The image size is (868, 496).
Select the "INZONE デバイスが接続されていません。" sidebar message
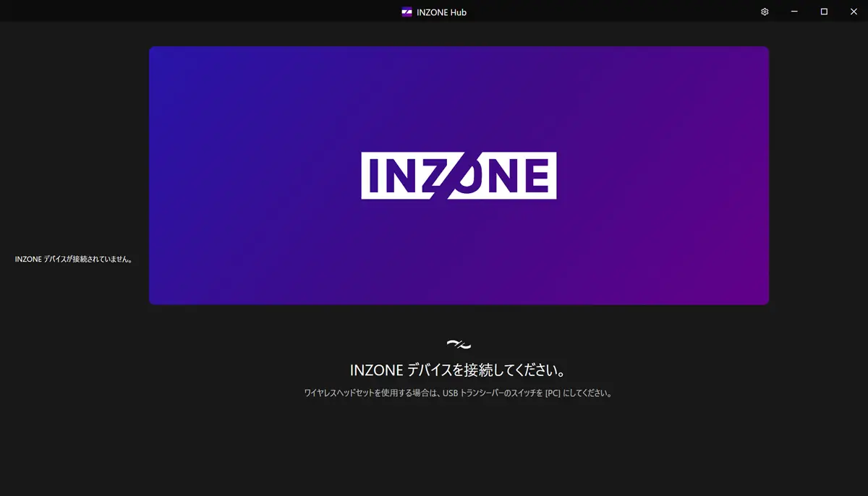click(73, 259)
